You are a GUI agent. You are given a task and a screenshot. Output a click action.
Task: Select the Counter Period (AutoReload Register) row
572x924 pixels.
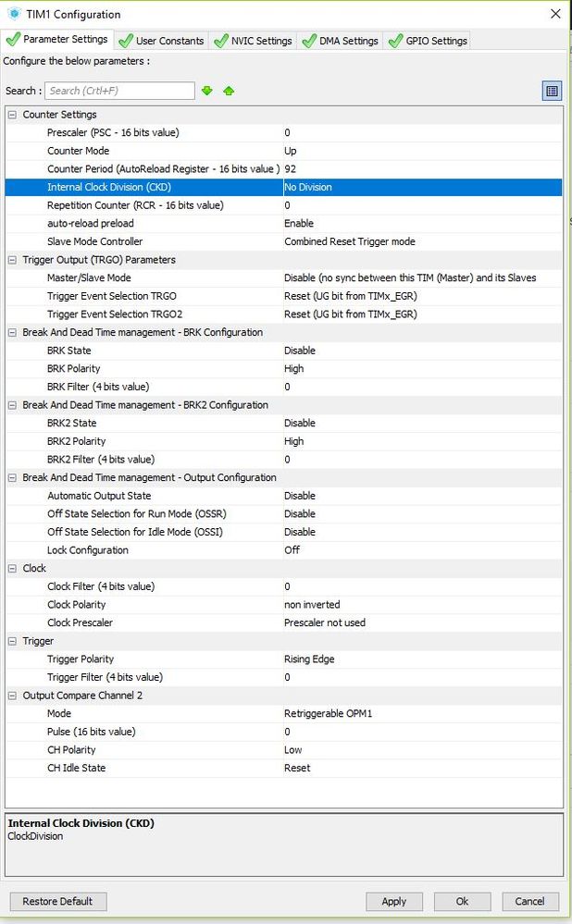pyautogui.click(x=283, y=169)
